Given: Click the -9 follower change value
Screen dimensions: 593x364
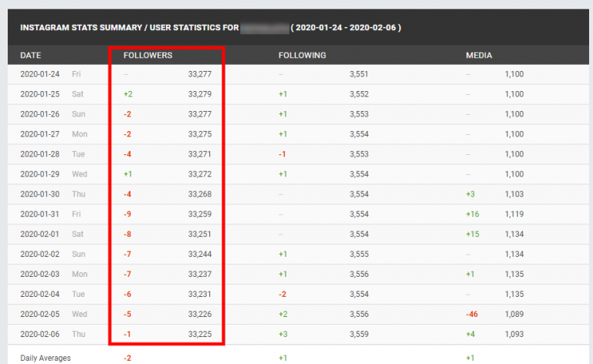Looking at the screenshot, I should pos(127,214).
